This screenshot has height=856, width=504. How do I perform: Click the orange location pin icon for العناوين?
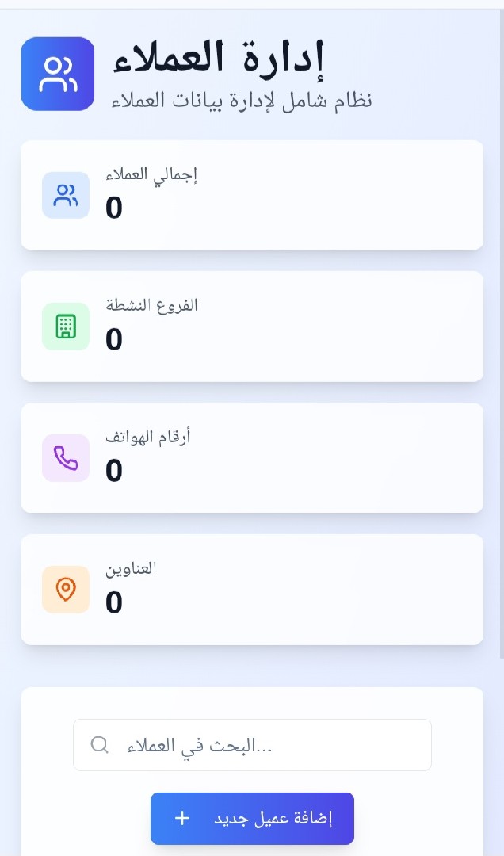(x=66, y=590)
